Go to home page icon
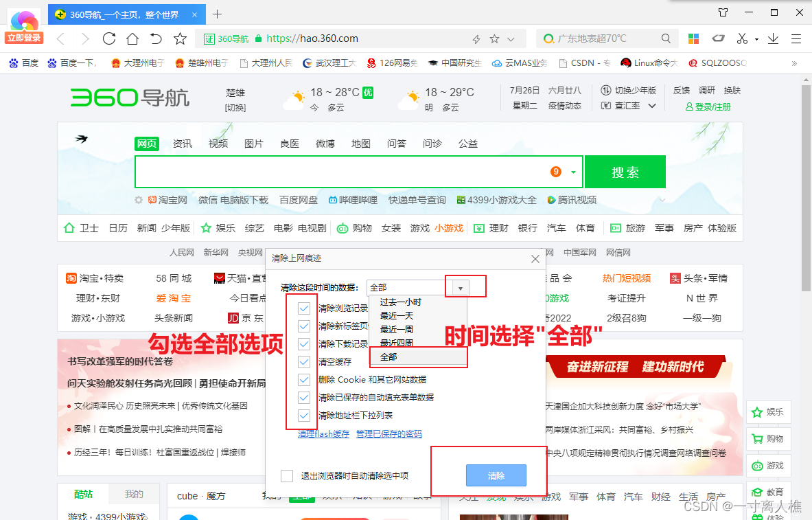 (x=132, y=38)
